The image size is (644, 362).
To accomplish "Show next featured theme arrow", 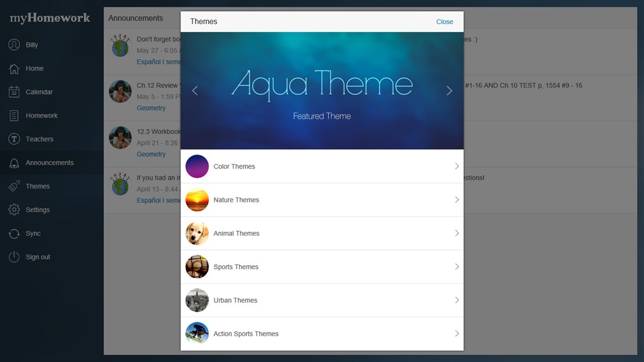I will 449,90.
